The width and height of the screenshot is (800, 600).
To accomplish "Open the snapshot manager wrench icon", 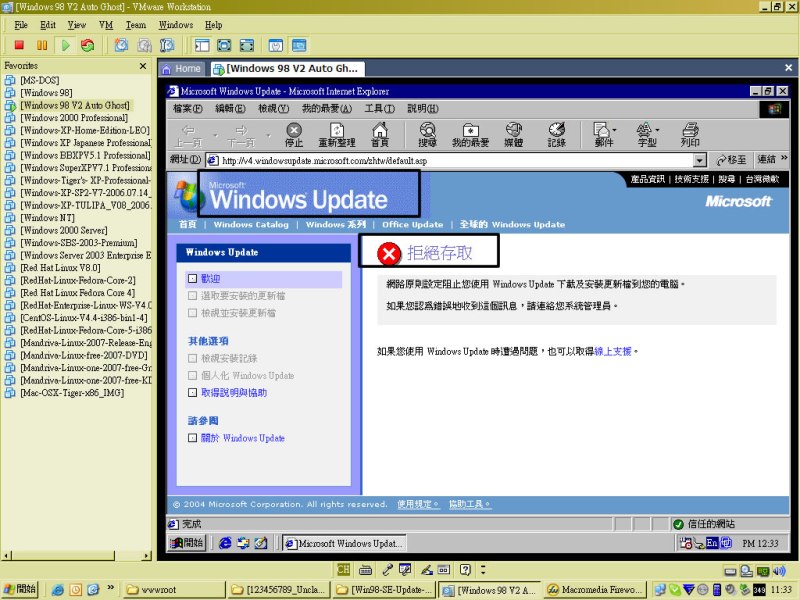I will [x=167, y=45].
